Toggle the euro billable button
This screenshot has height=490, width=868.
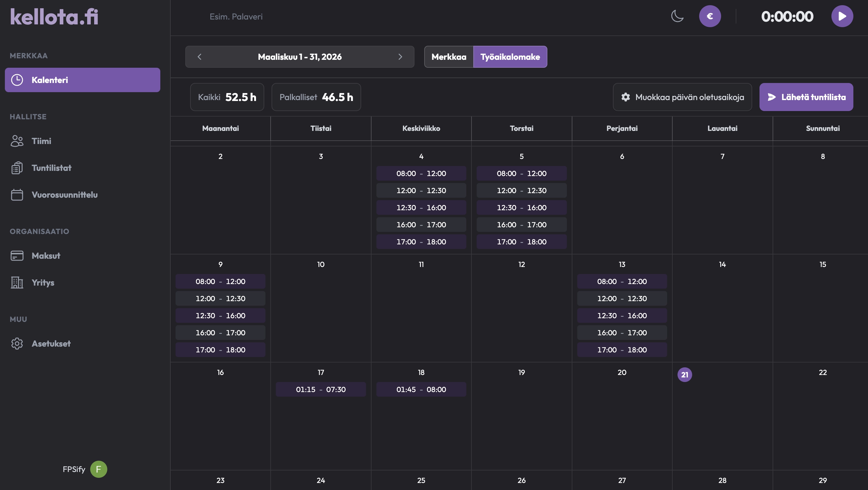click(x=710, y=16)
